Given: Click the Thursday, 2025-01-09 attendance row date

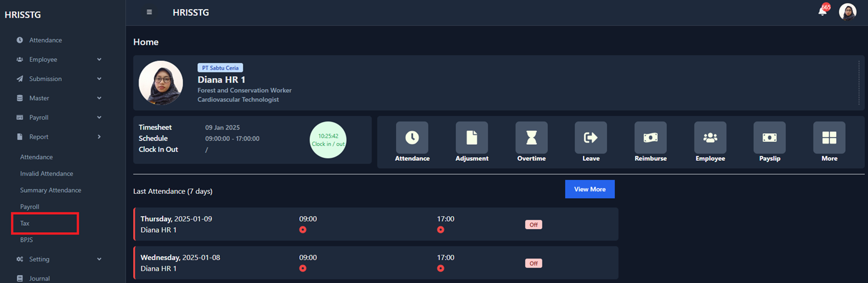Looking at the screenshot, I should point(177,219).
